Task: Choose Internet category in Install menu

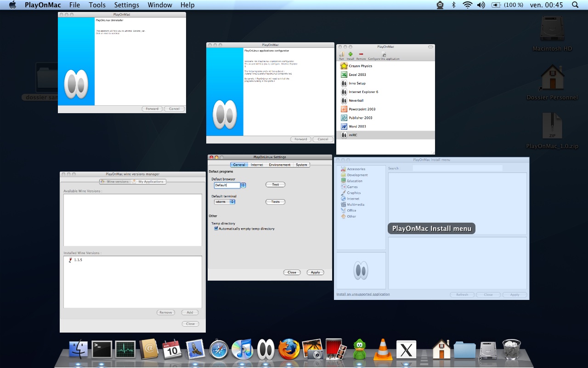Action: tap(350, 199)
